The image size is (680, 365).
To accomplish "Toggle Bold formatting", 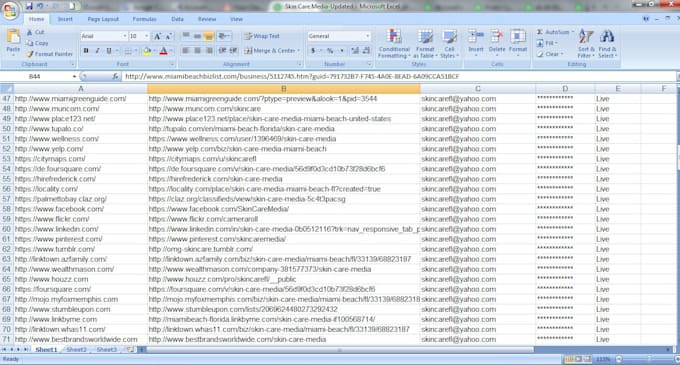I will [86, 51].
